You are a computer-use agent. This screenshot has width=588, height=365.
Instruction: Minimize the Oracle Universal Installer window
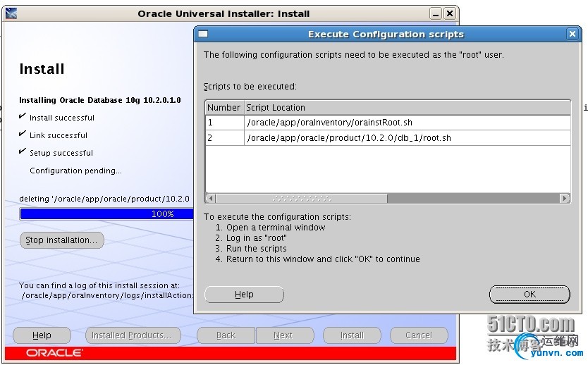pyautogui.click(x=436, y=14)
